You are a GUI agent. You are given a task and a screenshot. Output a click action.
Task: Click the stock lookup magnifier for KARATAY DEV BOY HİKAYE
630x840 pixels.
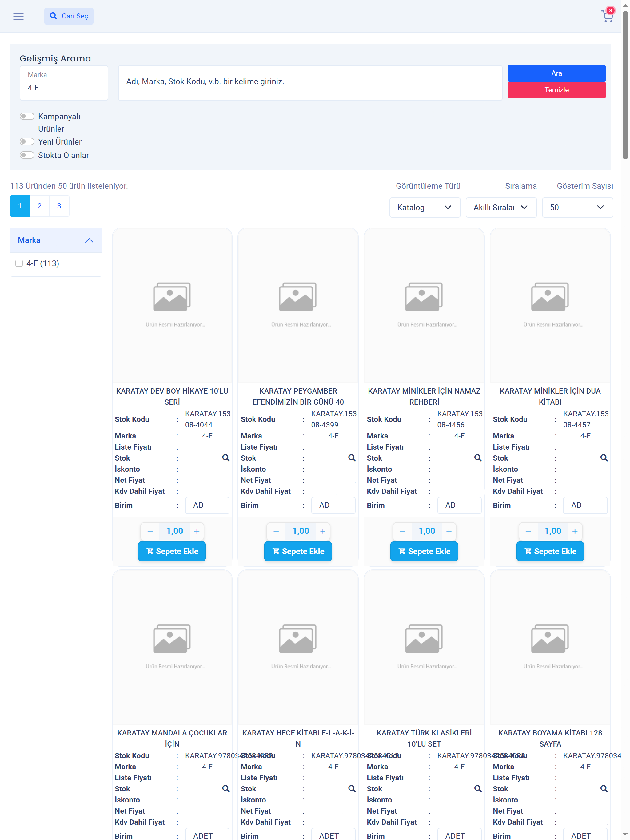(x=226, y=458)
